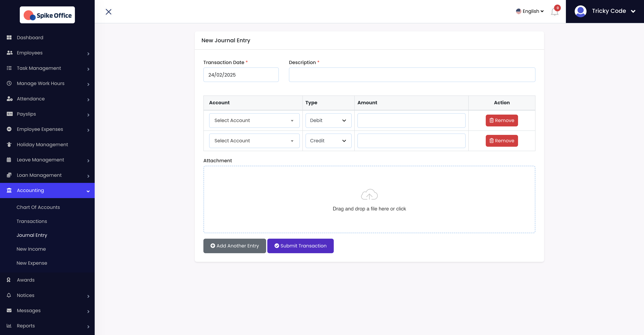644x335 pixels.
Task: Open Dashboard from the sidebar
Action: [x=30, y=38]
